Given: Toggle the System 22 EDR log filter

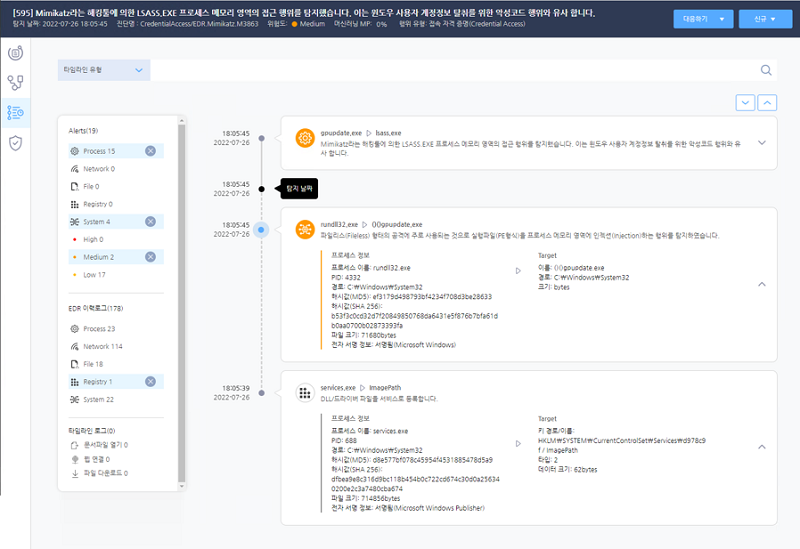Looking at the screenshot, I should click(x=116, y=400).
